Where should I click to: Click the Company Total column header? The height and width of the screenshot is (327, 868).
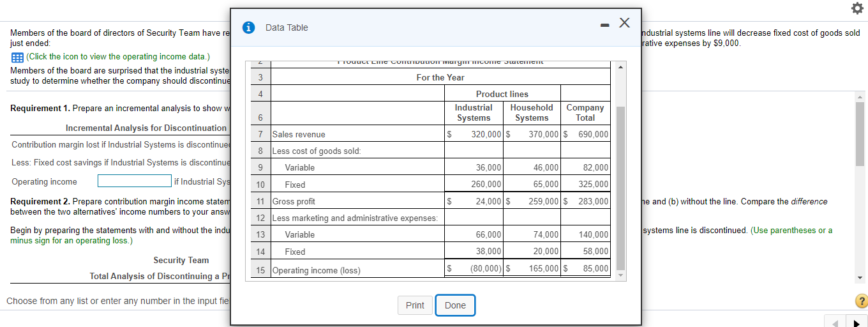(585, 112)
